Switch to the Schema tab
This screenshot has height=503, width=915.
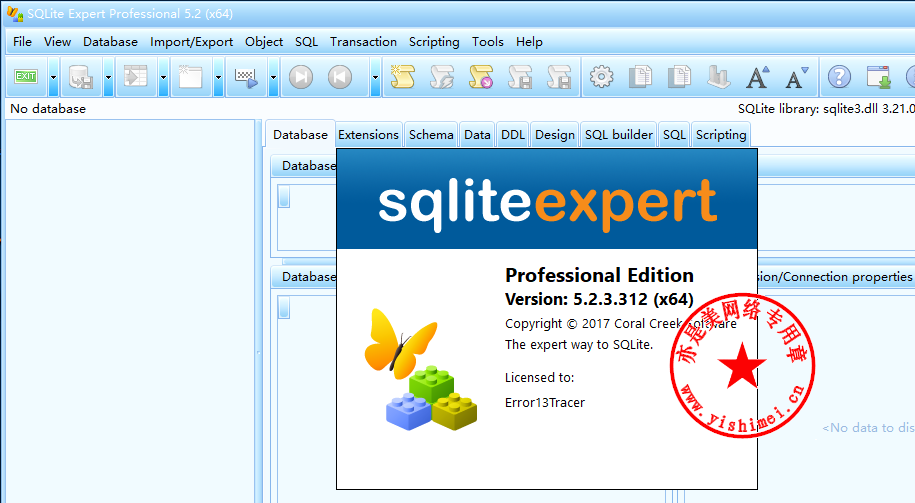431,135
